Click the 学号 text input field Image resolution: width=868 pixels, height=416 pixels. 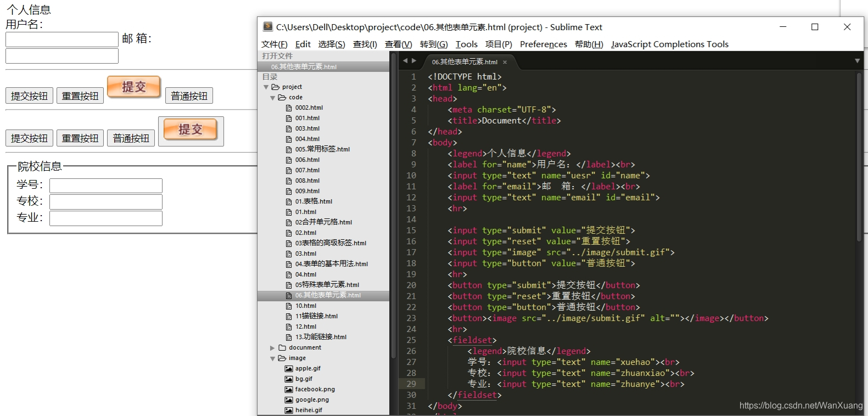pyautogui.click(x=106, y=185)
